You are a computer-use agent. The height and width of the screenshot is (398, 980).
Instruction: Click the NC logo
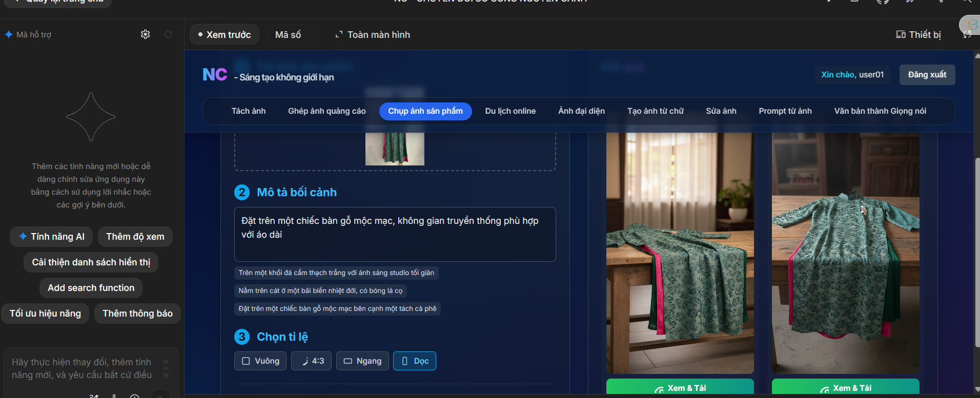point(215,75)
